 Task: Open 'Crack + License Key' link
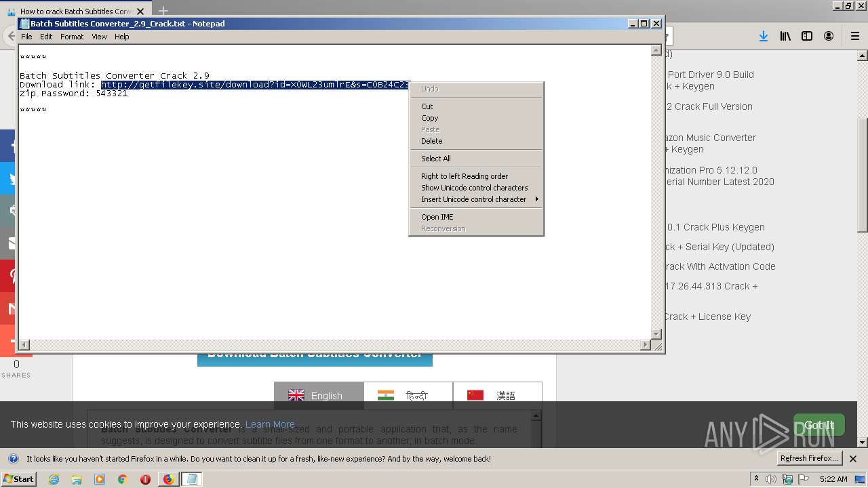pos(708,317)
